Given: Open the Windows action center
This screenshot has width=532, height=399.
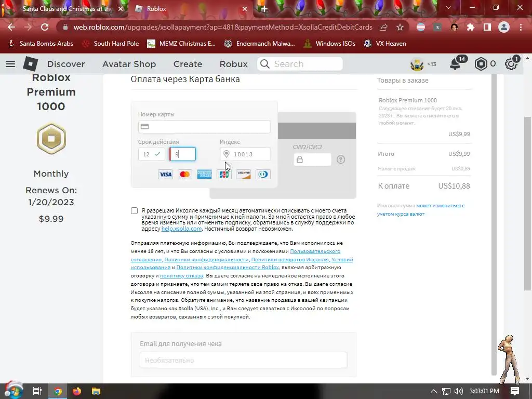Looking at the screenshot, I should tap(515, 391).
